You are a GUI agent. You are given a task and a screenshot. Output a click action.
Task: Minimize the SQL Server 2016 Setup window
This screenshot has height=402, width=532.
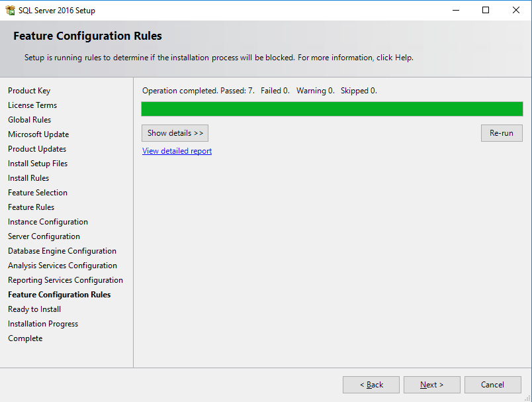tap(456, 10)
